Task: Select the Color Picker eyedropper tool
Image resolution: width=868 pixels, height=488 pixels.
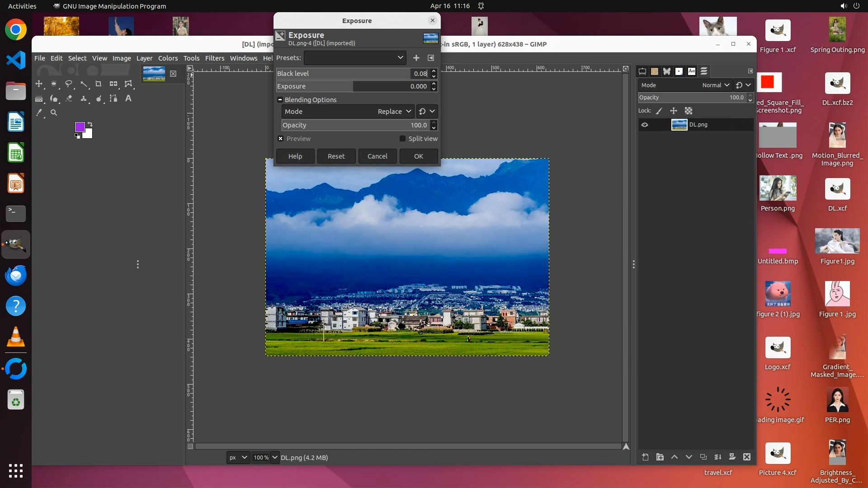Action: coord(39,113)
